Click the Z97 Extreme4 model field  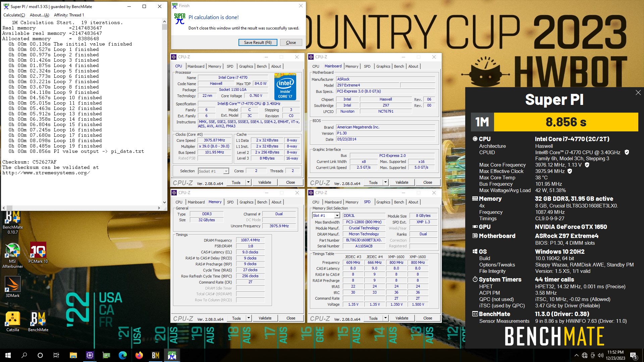[x=368, y=85]
